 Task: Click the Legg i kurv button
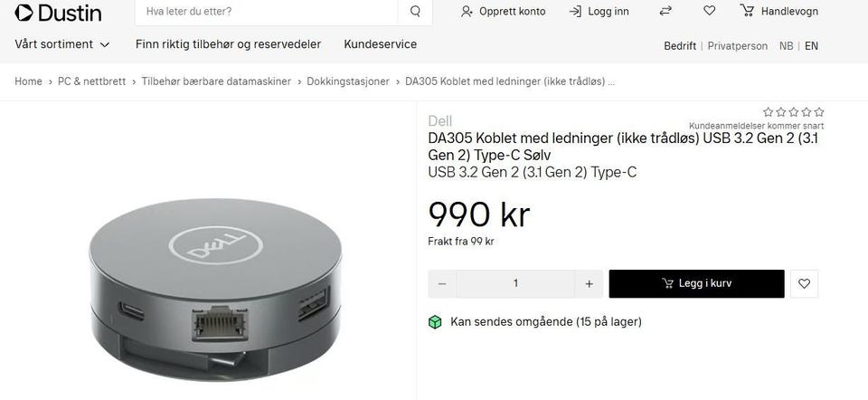click(696, 283)
